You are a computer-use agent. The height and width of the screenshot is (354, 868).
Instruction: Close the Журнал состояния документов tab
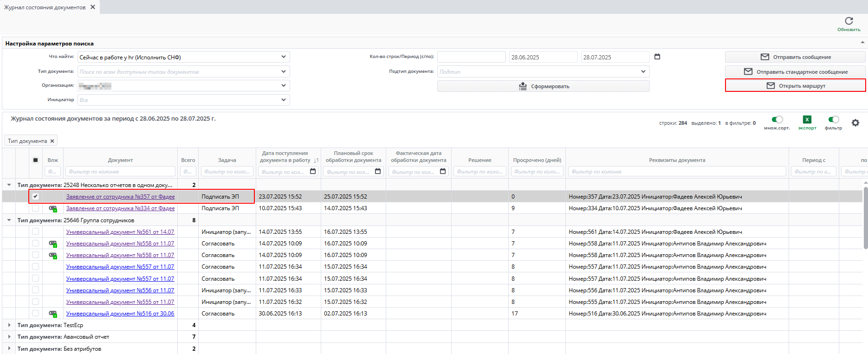click(93, 7)
